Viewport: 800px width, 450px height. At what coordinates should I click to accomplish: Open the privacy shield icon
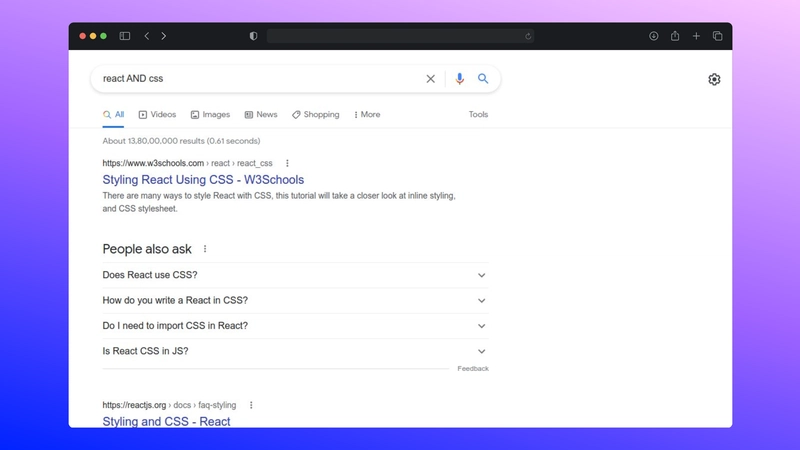[x=253, y=36]
